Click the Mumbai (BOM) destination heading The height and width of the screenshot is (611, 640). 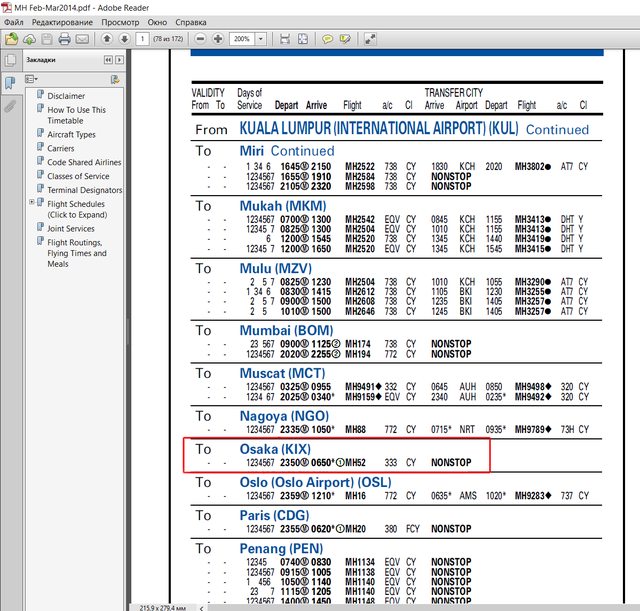(286, 330)
